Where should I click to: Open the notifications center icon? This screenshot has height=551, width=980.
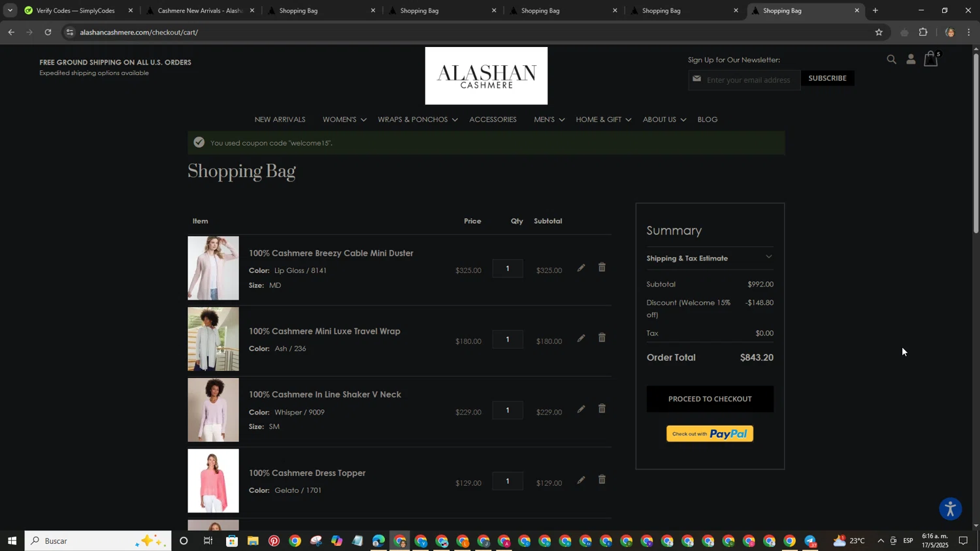[x=963, y=541]
